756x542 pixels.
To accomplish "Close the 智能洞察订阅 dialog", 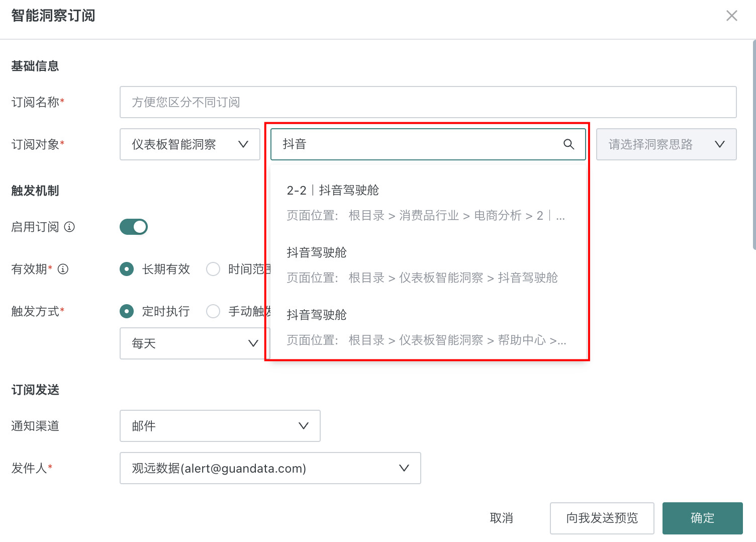I will pos(731,16).
